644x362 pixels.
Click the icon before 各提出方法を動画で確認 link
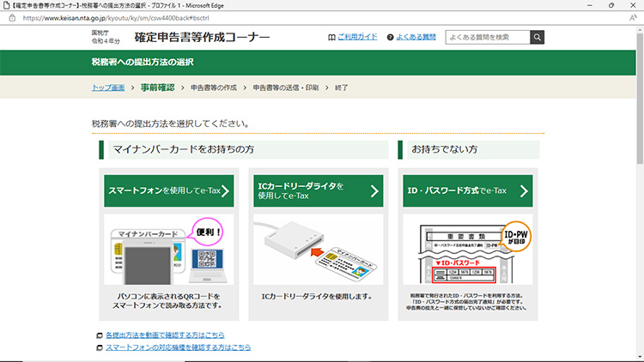point(100,335)
